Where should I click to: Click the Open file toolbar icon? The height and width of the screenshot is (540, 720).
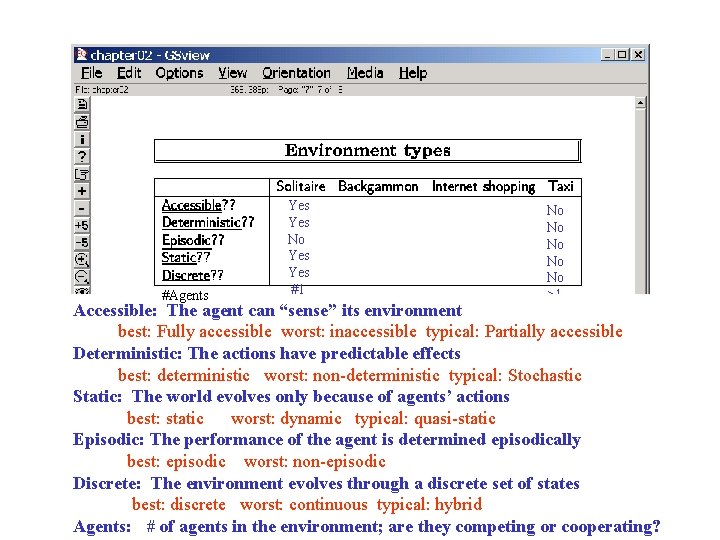(82, 105)
